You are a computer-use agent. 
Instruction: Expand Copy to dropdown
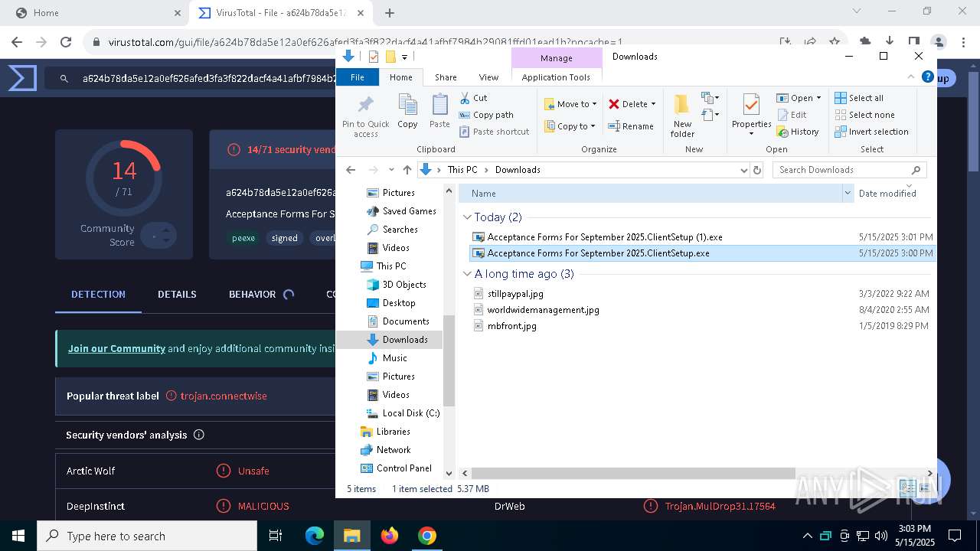(x=593, y=126)
